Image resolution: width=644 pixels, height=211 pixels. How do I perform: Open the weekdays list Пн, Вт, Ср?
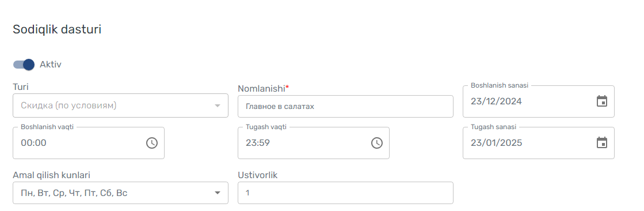[120, 193]
